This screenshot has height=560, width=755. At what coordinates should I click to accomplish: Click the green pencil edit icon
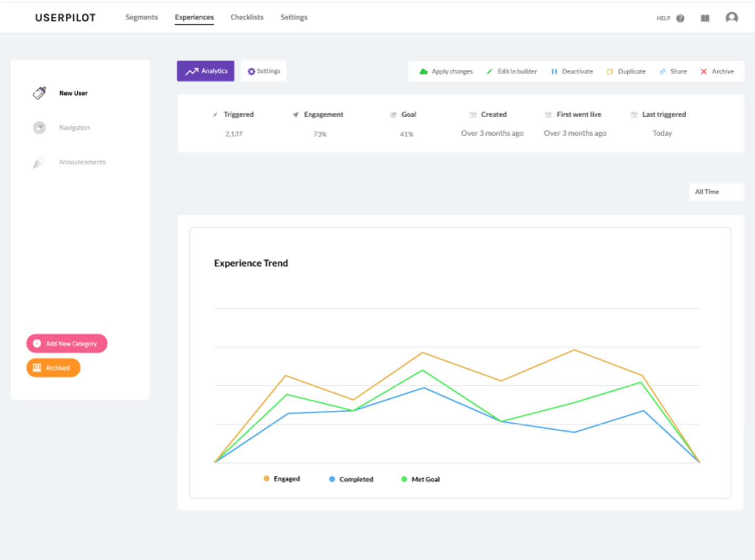click(489, 71)
